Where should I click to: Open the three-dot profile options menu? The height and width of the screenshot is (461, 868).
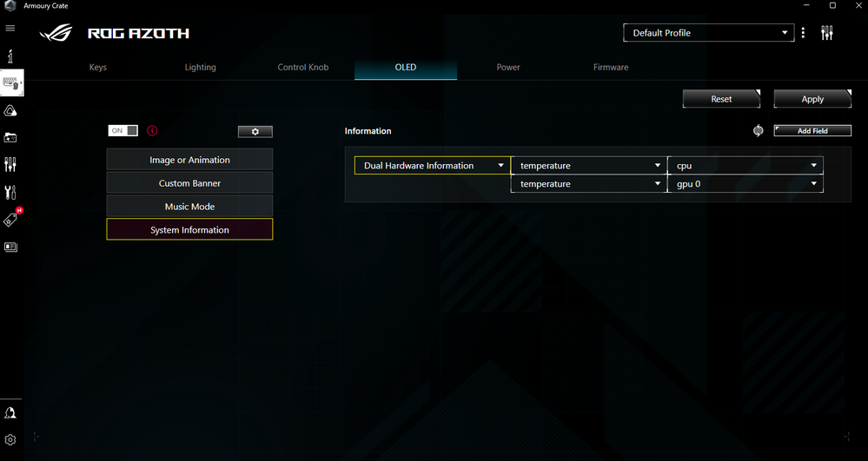point(803,33)
